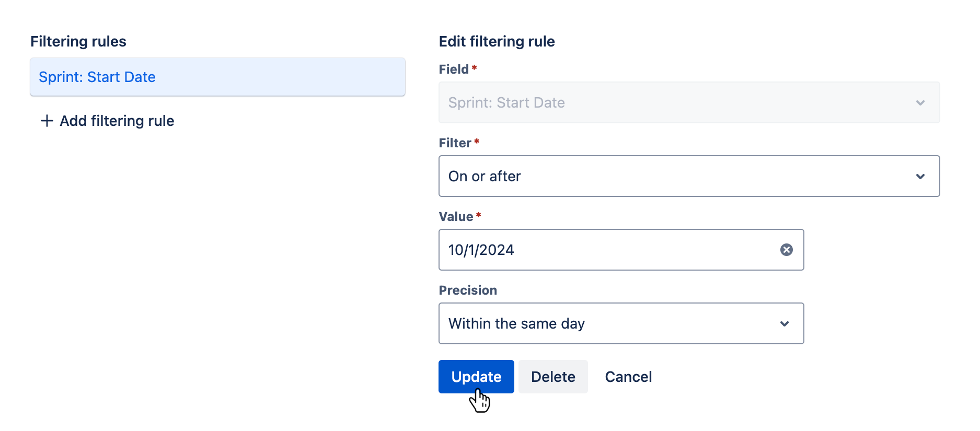The width and height of the screenshot is (980, 431).
Task: Click the Delete button
Action: 553,377
